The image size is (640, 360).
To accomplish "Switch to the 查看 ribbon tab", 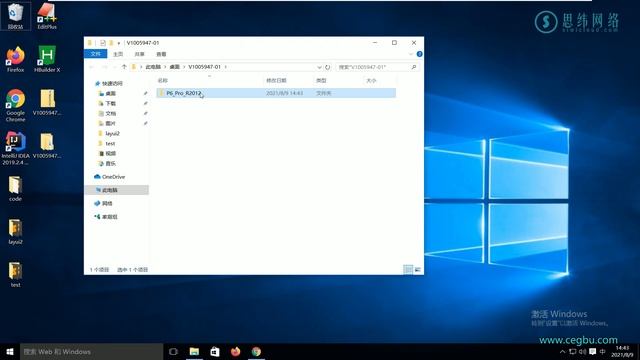I will click(161, 54).
